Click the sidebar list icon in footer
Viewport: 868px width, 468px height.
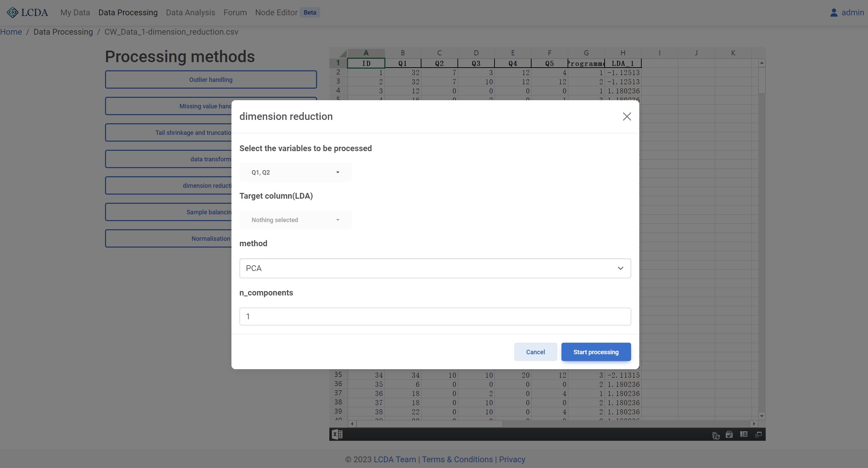point(744,434)
